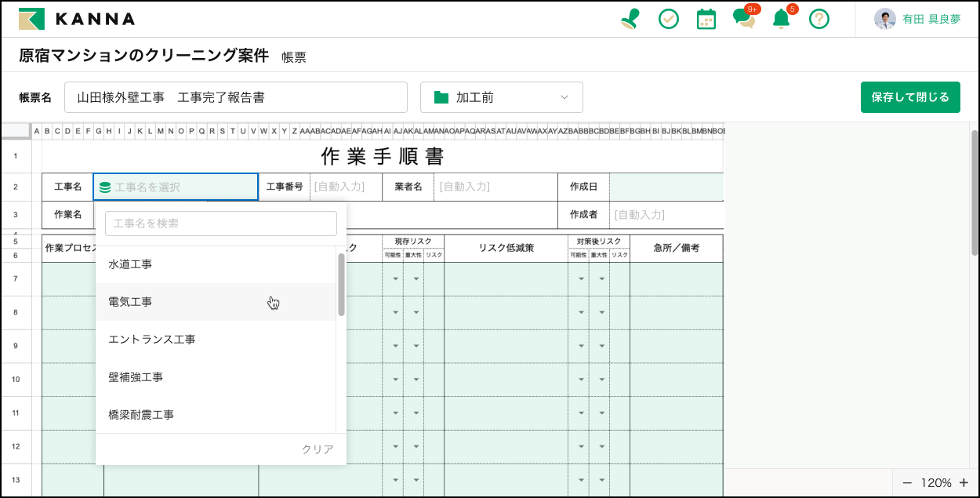The image size is (980, 498).
Task: Open the user avatar for 有田 具良夢
Action: tap(887, 18)
